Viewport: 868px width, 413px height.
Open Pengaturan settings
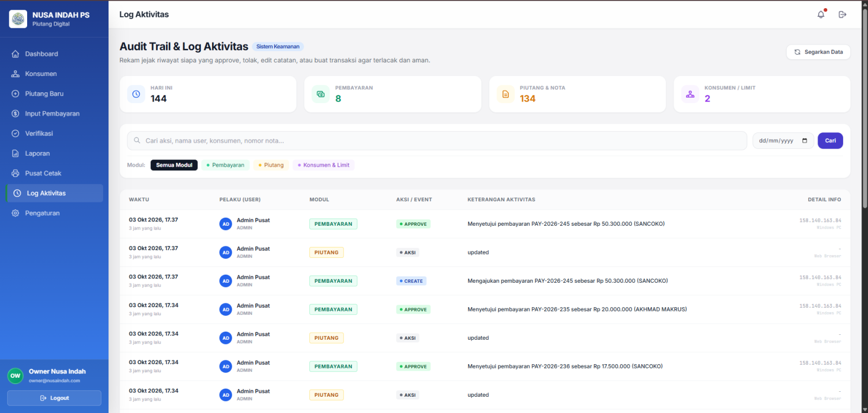[x=54, y=213]
